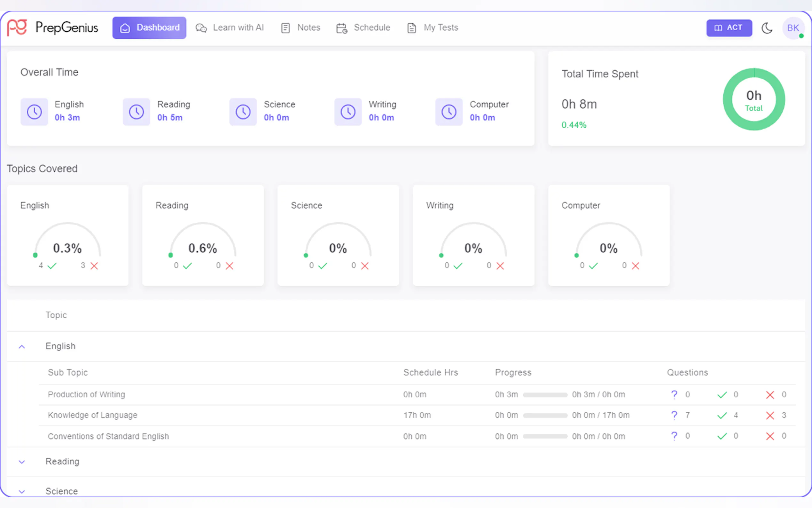Click the Knowledge of Language progress bar
Viewport: 812px width, 508px height.
point(545,415)
